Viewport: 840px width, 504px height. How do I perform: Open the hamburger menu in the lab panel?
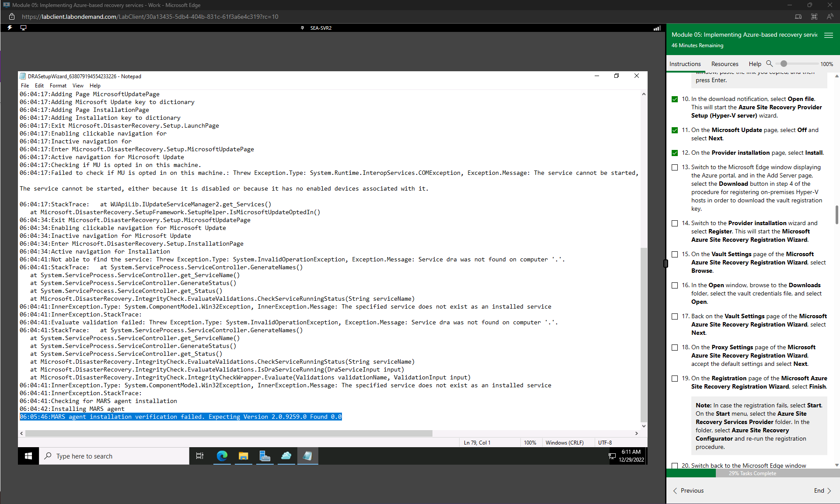click(829, 35)
